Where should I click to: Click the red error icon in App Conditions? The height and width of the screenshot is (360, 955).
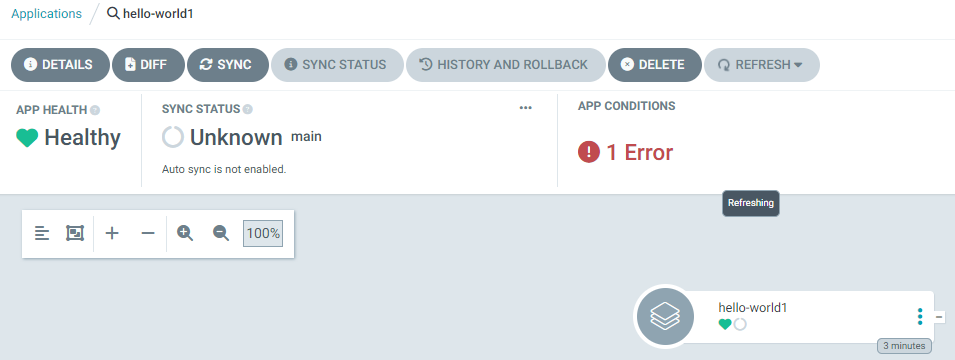click(589, 152)
